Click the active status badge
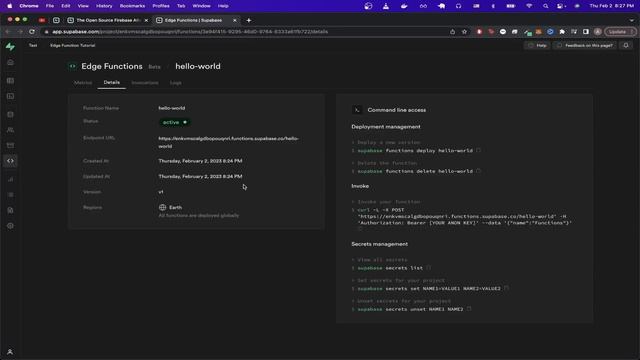This screenshot has width=640, height=360. pos(175,122)
